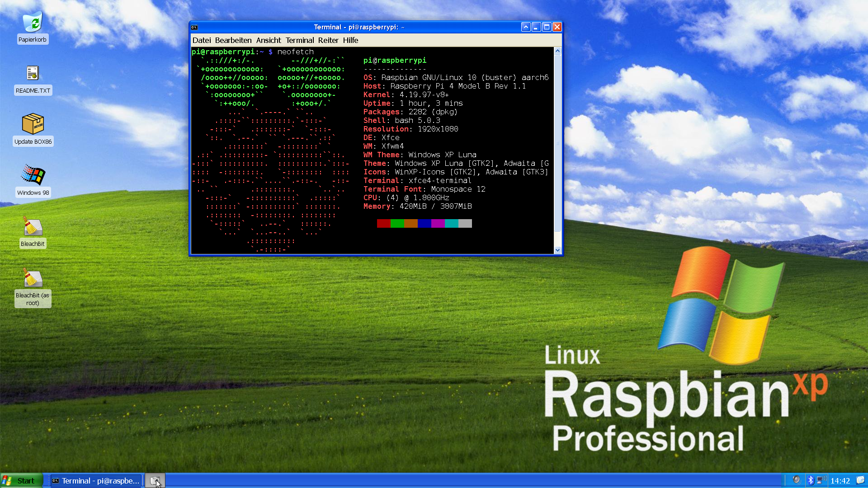
Task: Open the Hilfe menu
Action: point(350,40)
